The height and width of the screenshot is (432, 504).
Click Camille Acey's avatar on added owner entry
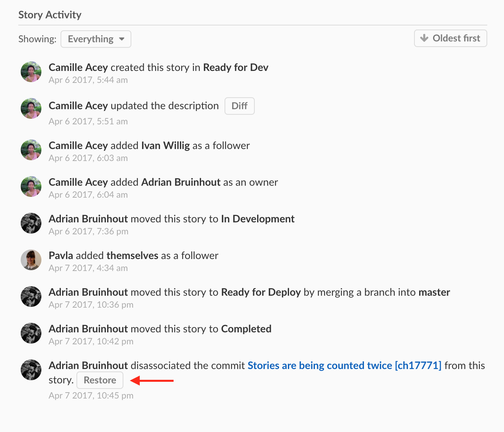point(31,187)
